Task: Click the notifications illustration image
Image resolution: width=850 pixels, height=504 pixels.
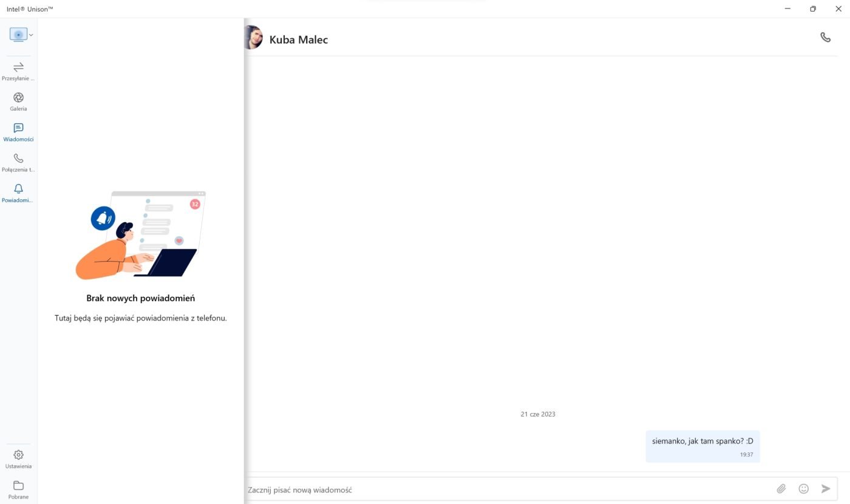Action: click(140, 236)
